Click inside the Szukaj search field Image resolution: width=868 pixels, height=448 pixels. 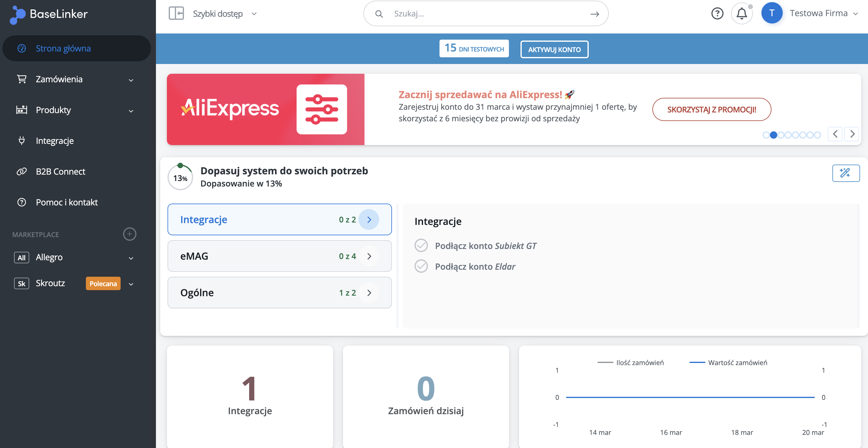click(486, 14)
